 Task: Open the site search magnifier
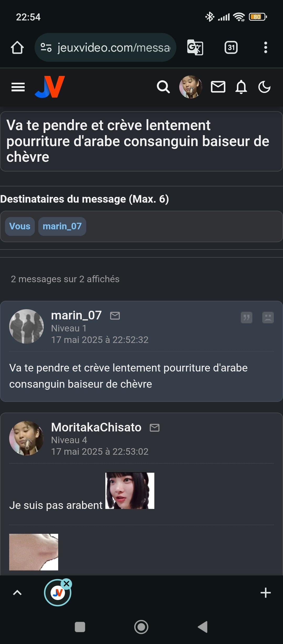(163, 87)
